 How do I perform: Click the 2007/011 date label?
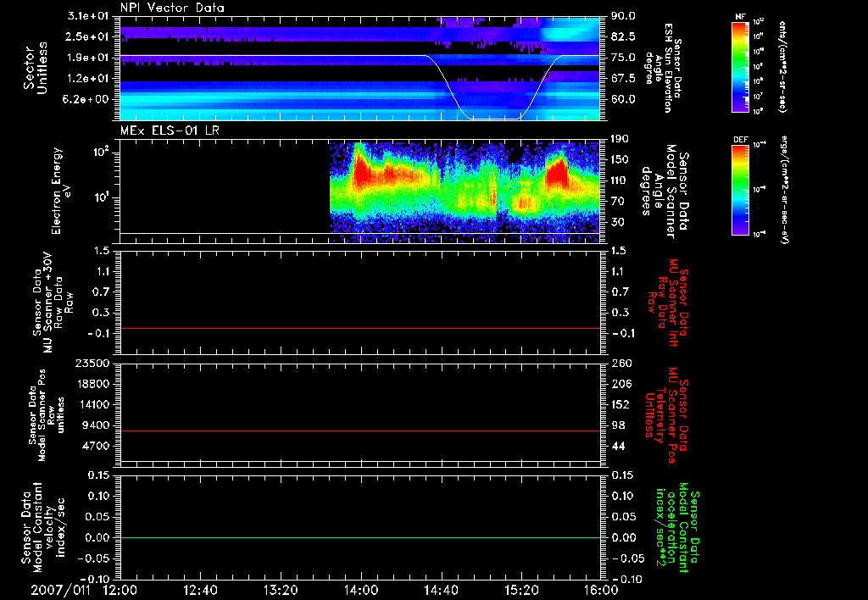click(x=59, y=590)
